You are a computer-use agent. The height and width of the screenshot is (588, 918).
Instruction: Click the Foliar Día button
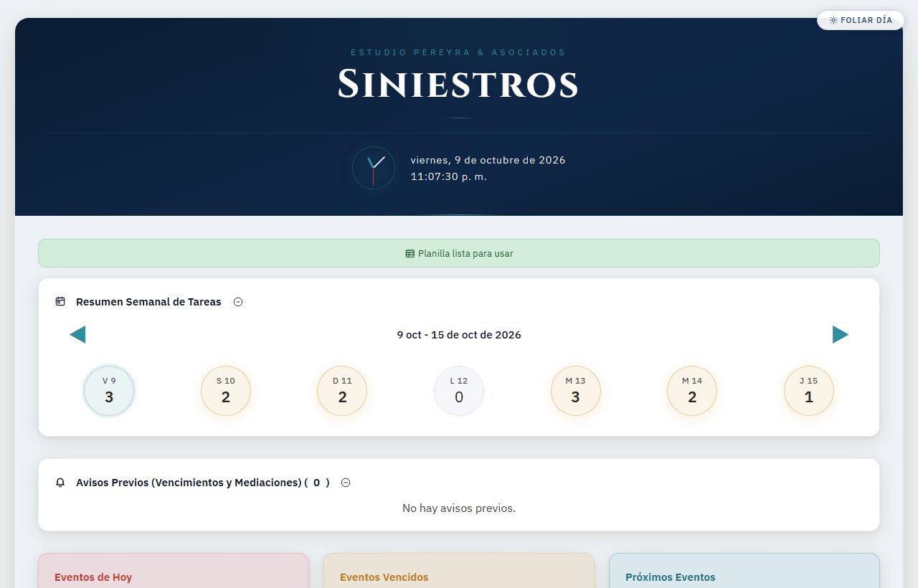(861, 20)
